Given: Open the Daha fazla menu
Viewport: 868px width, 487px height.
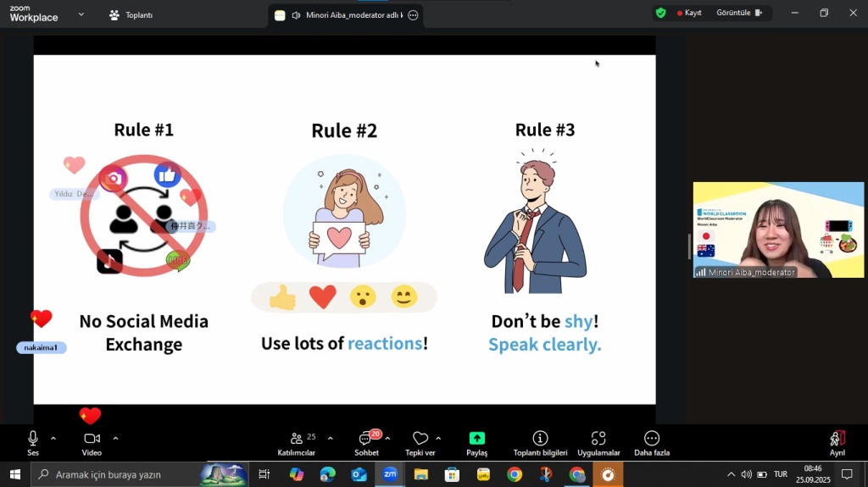Looking at the screenshot, I should [651, 443].
